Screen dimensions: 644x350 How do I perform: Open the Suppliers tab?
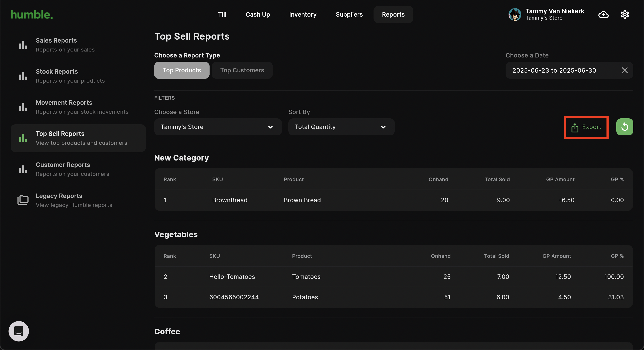point(349,14)
